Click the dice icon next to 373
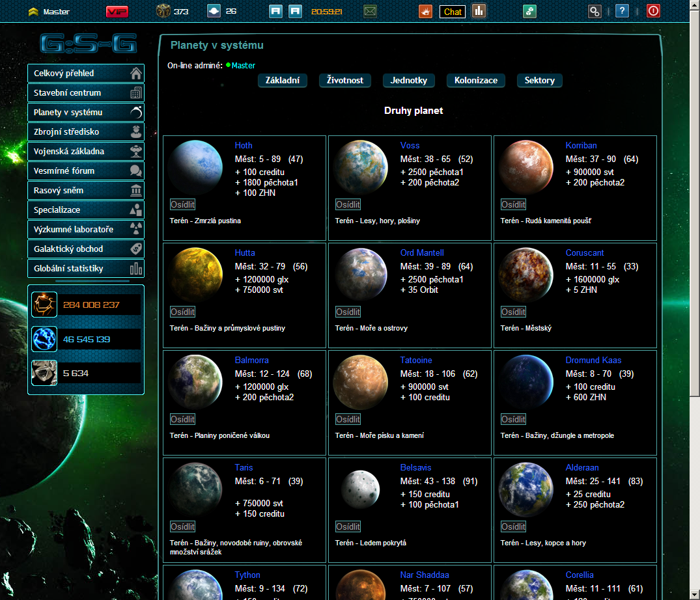700x600 pixels. click(x=163, y=11)
